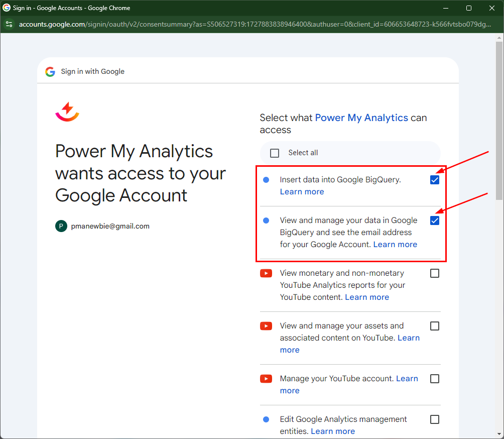
Task: Click YouTube icon beside Analytics reports permission
Action: pos(266,273)
